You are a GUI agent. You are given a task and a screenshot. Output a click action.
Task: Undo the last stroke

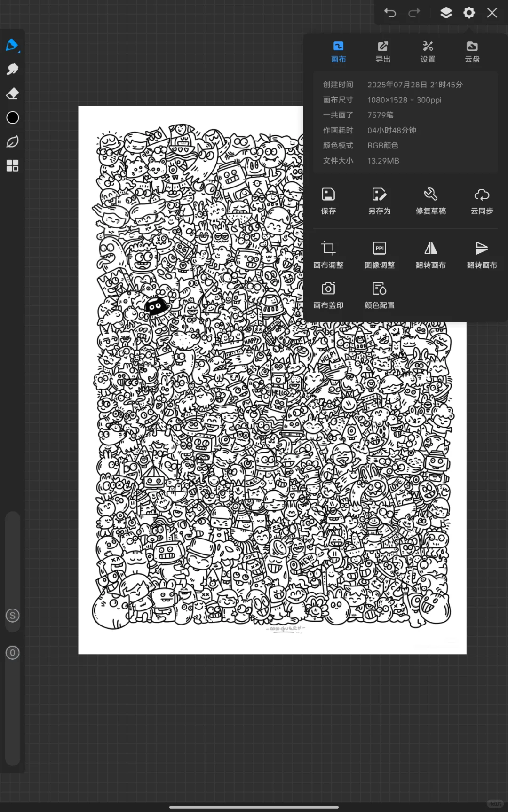tap(390, 13)
